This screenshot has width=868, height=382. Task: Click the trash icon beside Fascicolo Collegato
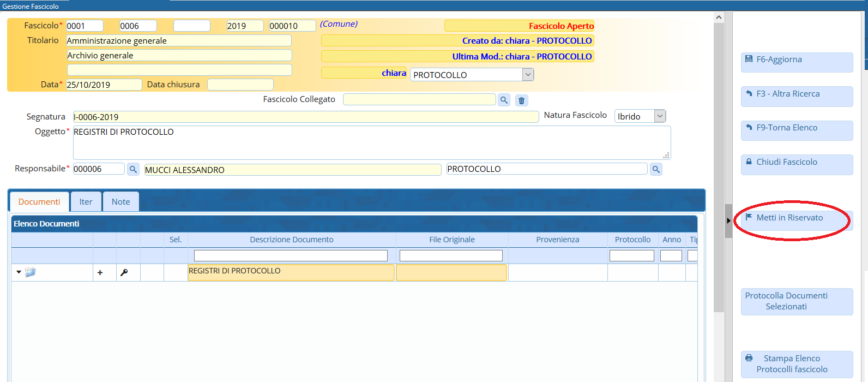522,100
